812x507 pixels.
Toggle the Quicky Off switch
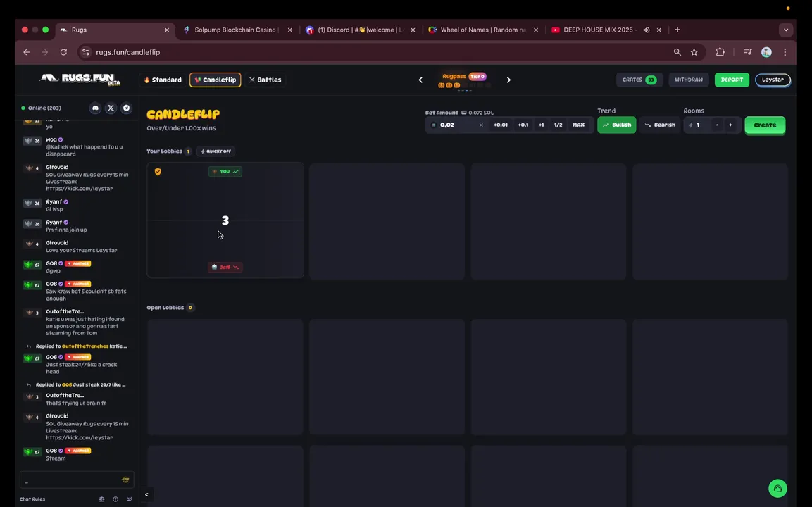point(216,151)
